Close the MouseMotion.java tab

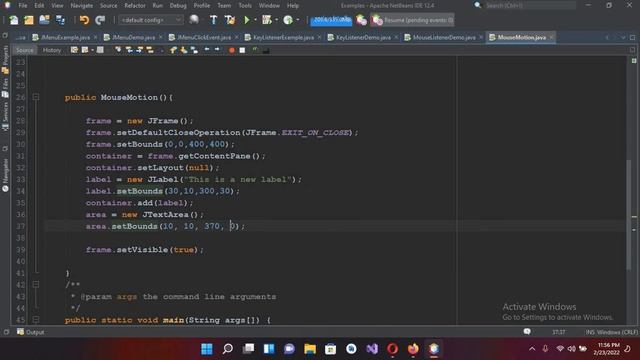pos(552,37)
